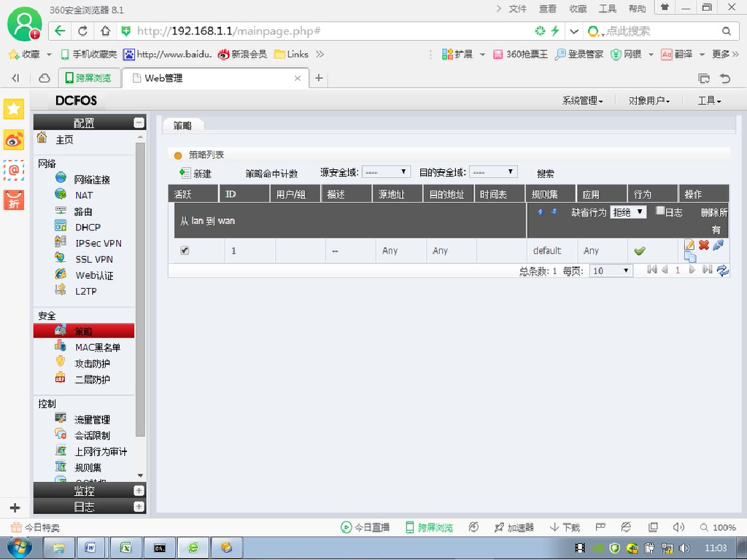Open the 会话限制 icon
Image resolution: width=747 pixels, height=560 pixels.
61,434
